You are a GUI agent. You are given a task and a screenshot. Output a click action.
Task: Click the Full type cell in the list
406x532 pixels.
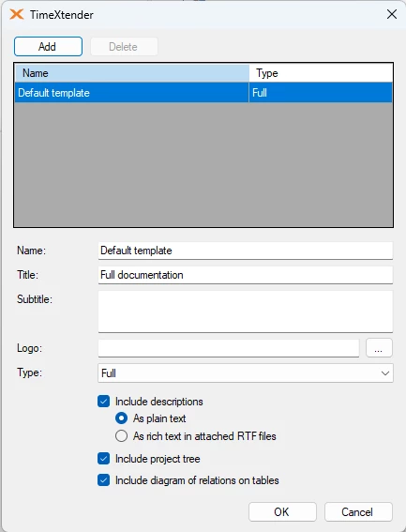pyautogui.click(x=321, y=93)
